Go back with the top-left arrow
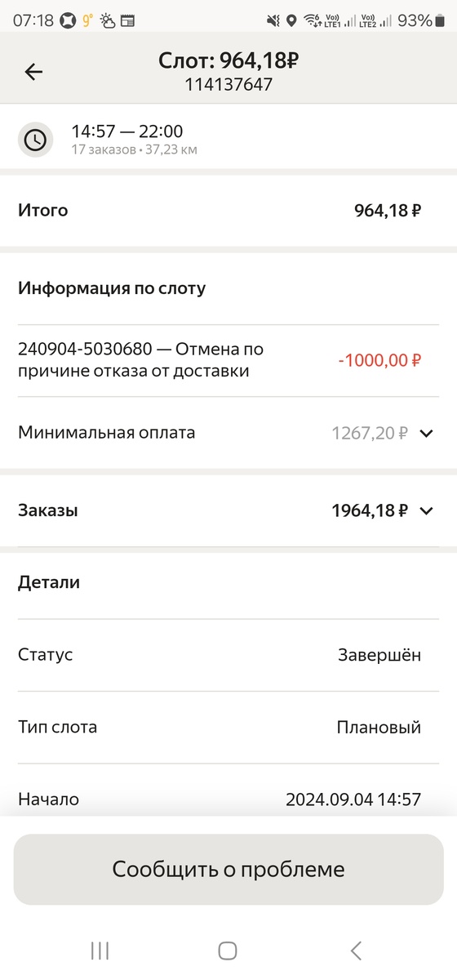Image resolution: width=457 pixels, height=980 pixels. coord(33,72)
